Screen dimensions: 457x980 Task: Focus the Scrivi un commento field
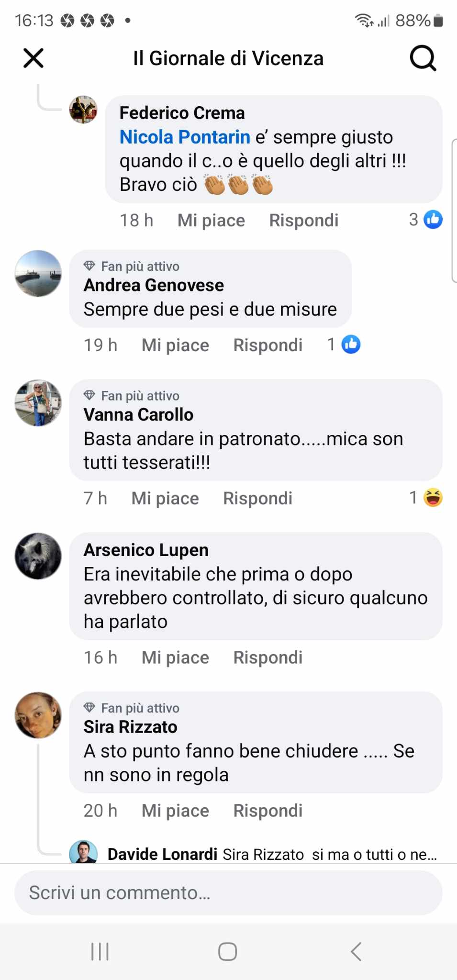tap(228, 893)
